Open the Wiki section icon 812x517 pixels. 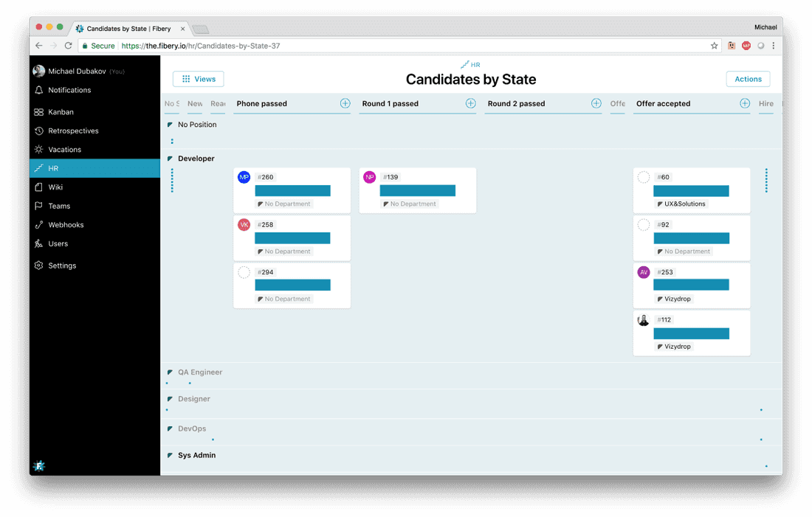pyautogui.click(x=38, y=187)
